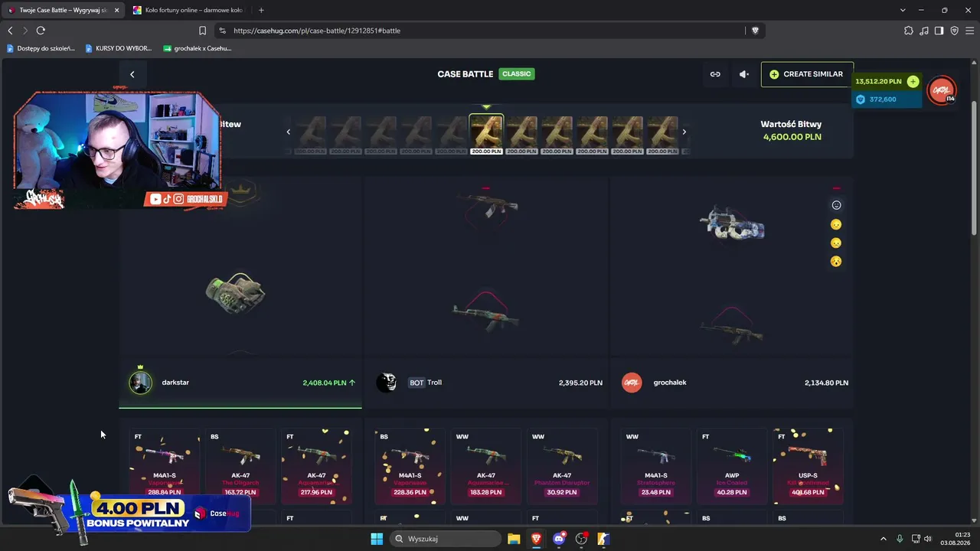Go forward in the browser
The width and height of the screenshot is (980, 551).
pyautogui.click(x=25, y=31)
